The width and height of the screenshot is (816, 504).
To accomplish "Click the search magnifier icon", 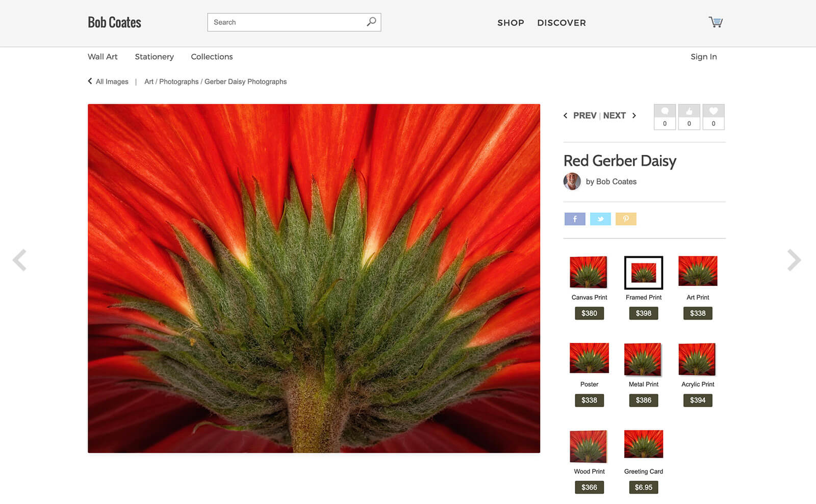I will click(371, 22).
